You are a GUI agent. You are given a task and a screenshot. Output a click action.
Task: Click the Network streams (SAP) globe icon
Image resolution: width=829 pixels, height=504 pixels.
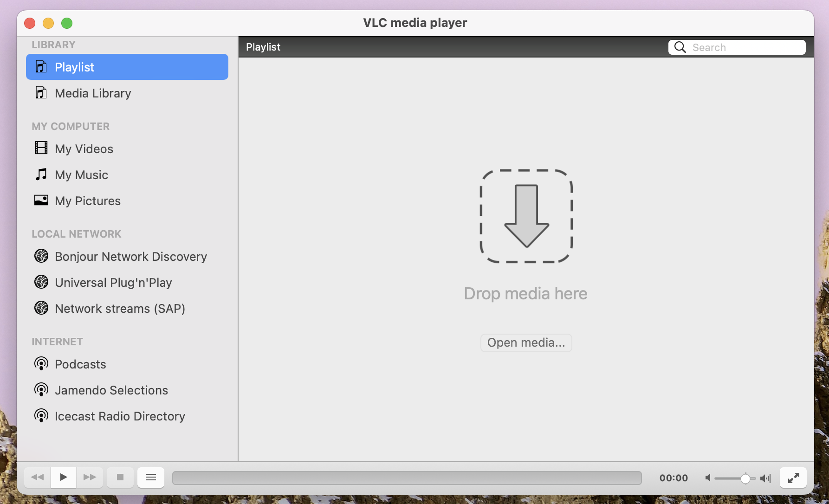pos(41,308)
